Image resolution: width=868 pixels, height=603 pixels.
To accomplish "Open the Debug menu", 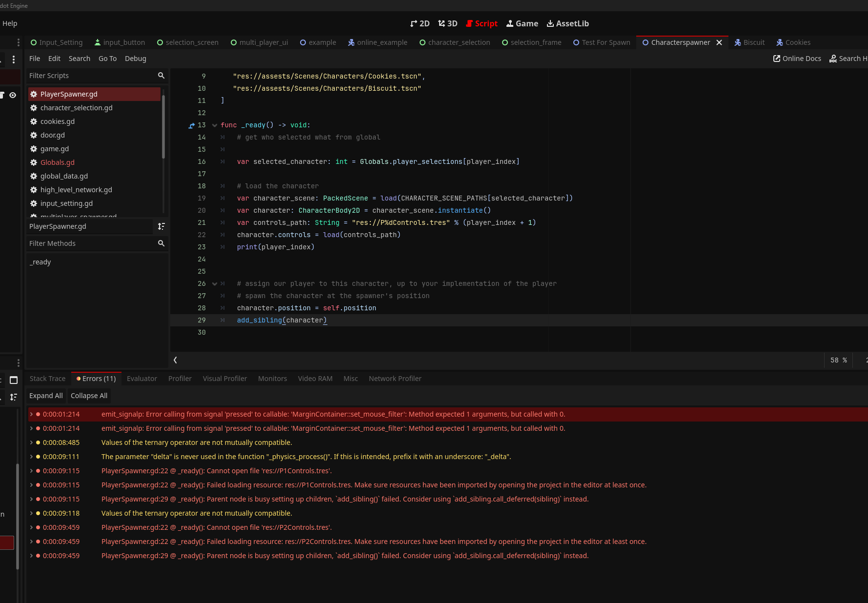I will [135, 59].
